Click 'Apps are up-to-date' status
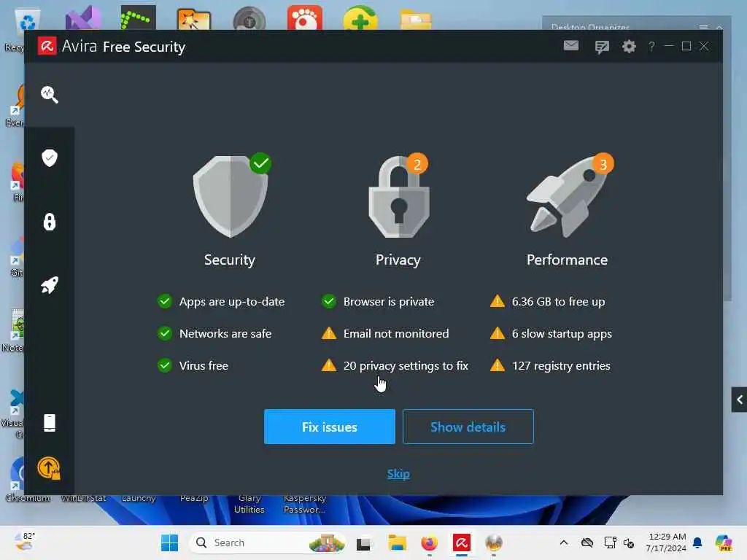The width and height of the screenshot is (747, 560). (221, 301)
